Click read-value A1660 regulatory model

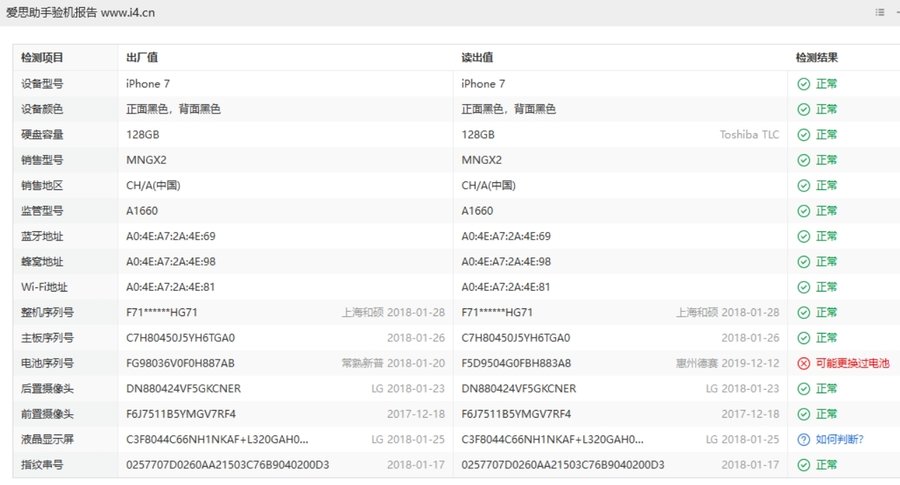477,211
